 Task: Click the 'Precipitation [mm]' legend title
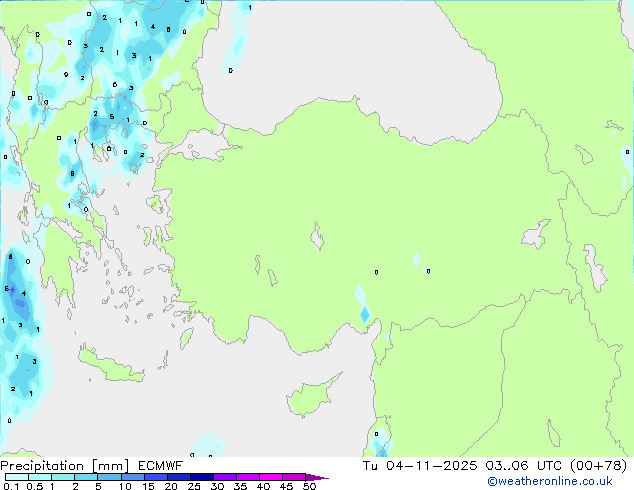coord(65,466)
